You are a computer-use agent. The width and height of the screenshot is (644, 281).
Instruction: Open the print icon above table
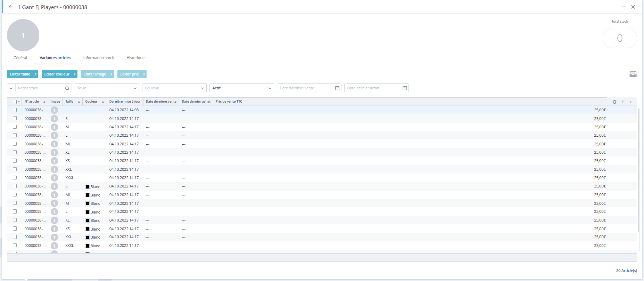click(x=633, y=74)
